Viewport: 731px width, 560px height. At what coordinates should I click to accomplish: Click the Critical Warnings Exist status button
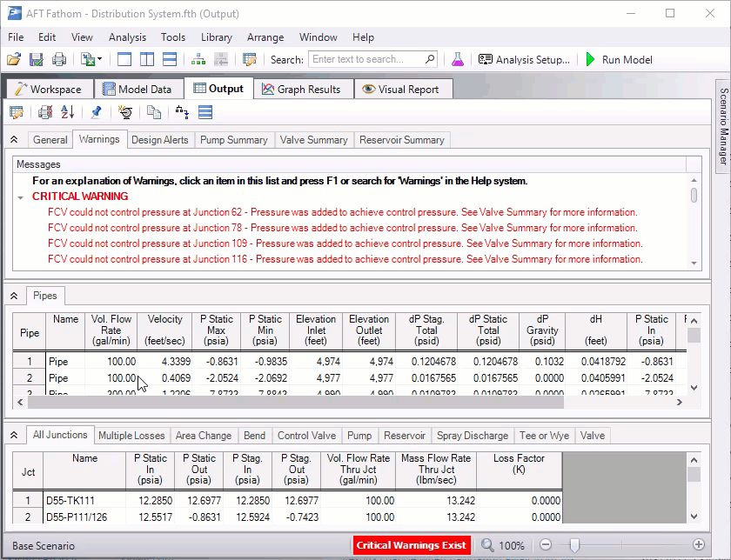tap(411, 545)
